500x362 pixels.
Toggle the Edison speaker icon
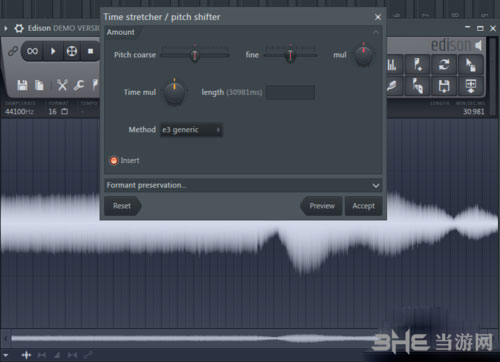pyautogui.click(x=479, y=45)
